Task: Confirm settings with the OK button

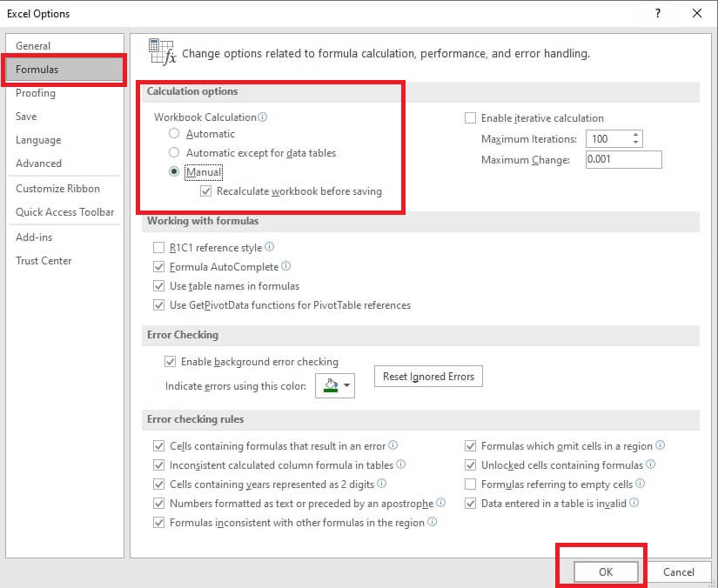Action: coord(606,572)
